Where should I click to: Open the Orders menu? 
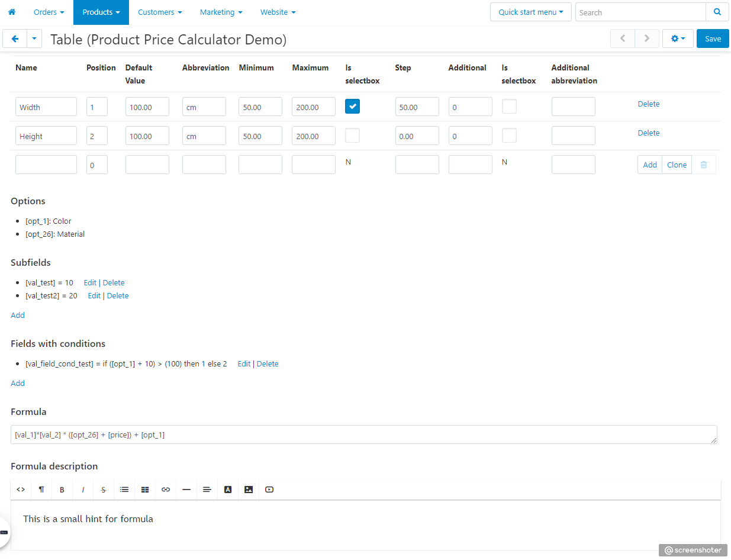point(49,12)
